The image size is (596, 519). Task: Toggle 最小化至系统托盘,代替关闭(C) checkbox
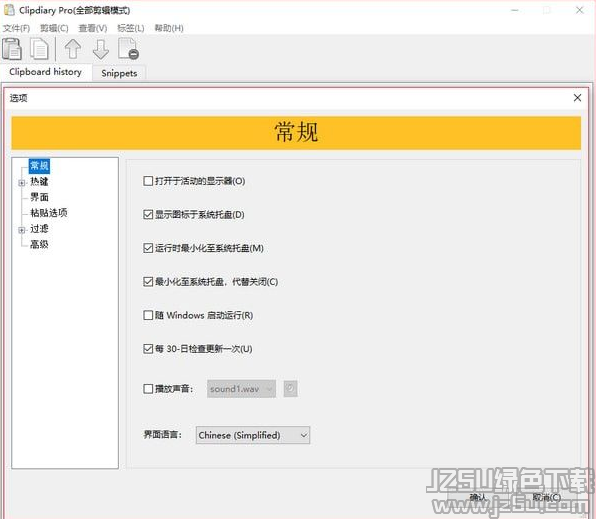point(148,282)
